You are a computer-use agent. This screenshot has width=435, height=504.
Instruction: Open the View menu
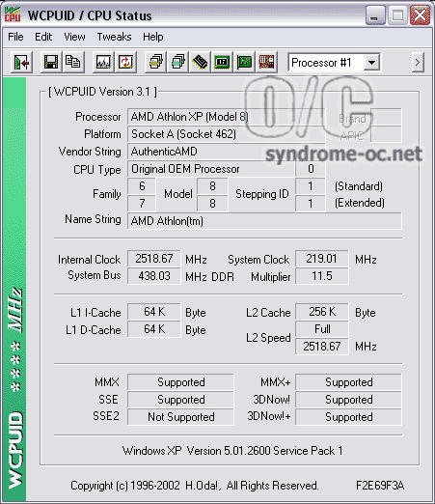coord(74,37)
